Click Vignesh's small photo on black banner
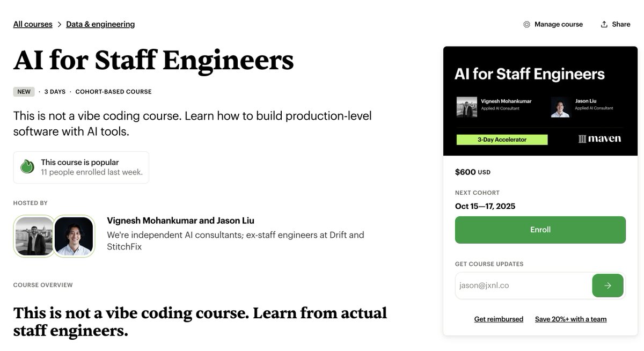 click(466, 107)
